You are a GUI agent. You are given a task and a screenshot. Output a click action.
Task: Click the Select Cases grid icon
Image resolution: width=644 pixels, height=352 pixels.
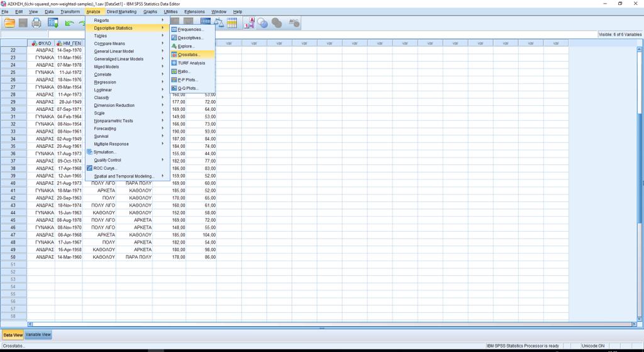pyautogui.click(x=232, y=23)
